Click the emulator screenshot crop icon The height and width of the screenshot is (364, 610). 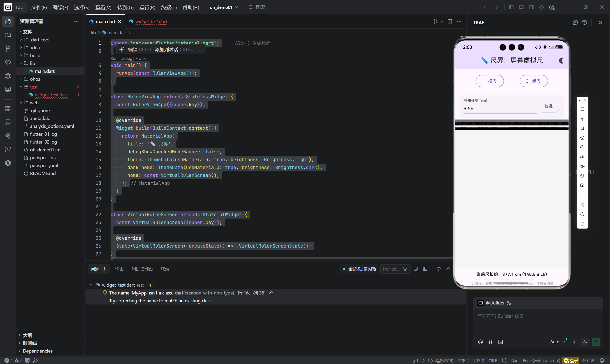(x=582, y=128)
